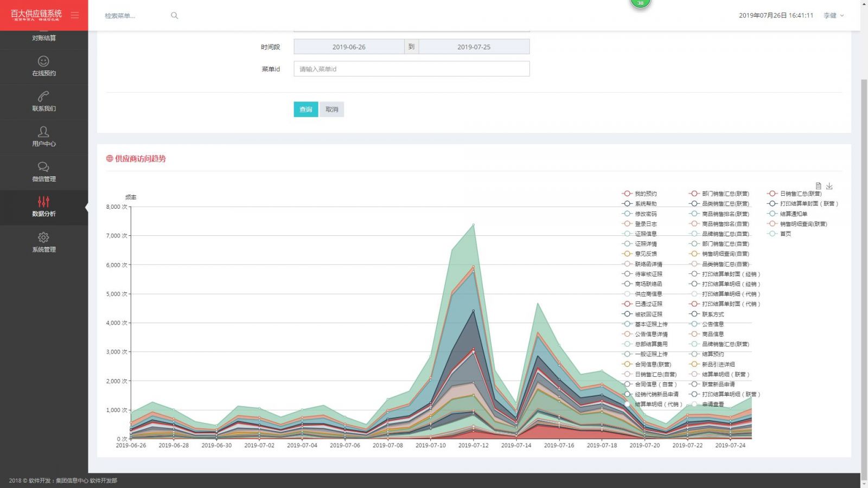Toggle the sidebar with the hamburger icon
This screenshot has width=868, height=488.
coord(75,15)
